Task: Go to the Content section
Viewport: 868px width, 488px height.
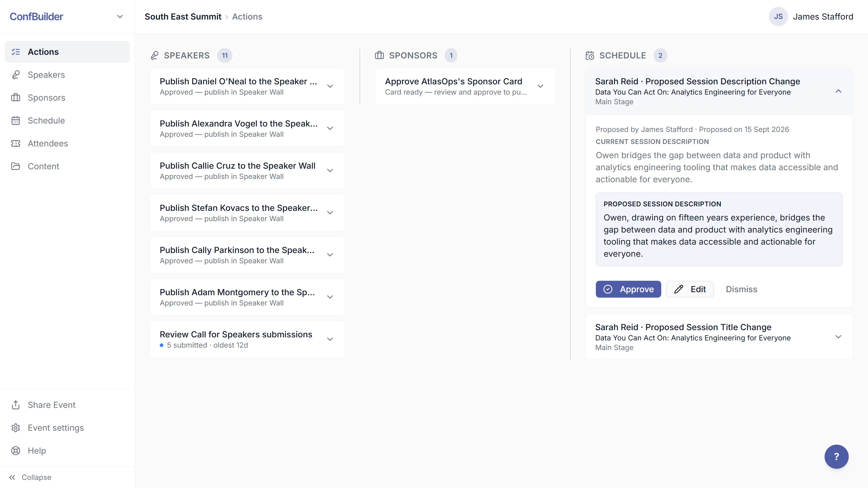Action: [x=67, y=166]
